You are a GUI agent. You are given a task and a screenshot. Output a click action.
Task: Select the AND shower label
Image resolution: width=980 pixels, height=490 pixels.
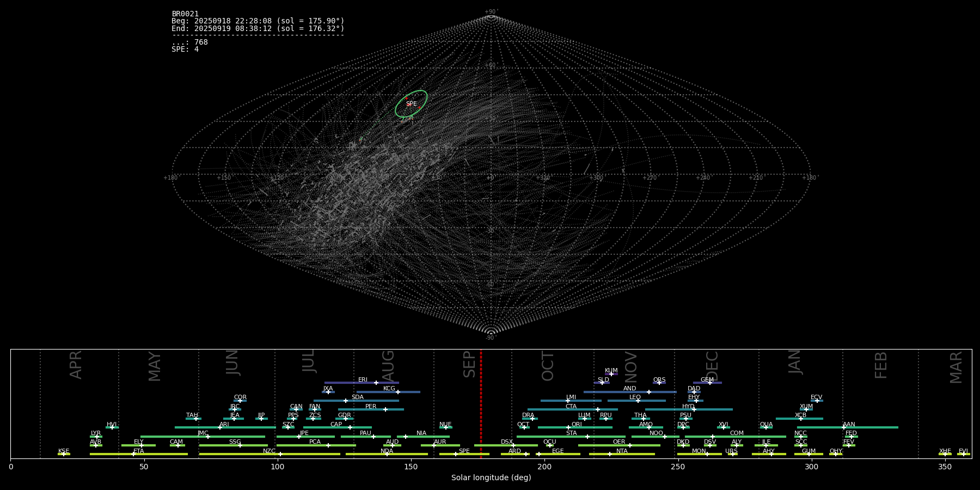(x=630, y=389)
